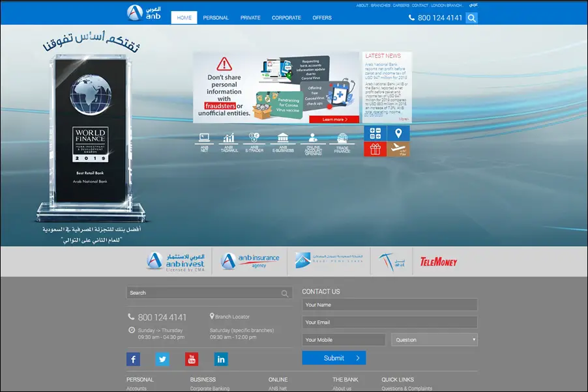Screen dimensions: 588x392
Task: Open the blue calculator tile
Action: click(x=375, y=133)
